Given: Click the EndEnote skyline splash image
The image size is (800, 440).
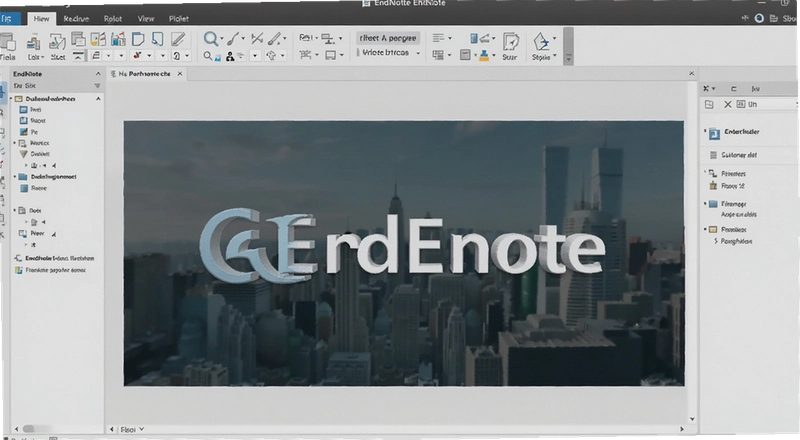Looking at the screenshot, I should pyautogui.click(x=404, y=253).
